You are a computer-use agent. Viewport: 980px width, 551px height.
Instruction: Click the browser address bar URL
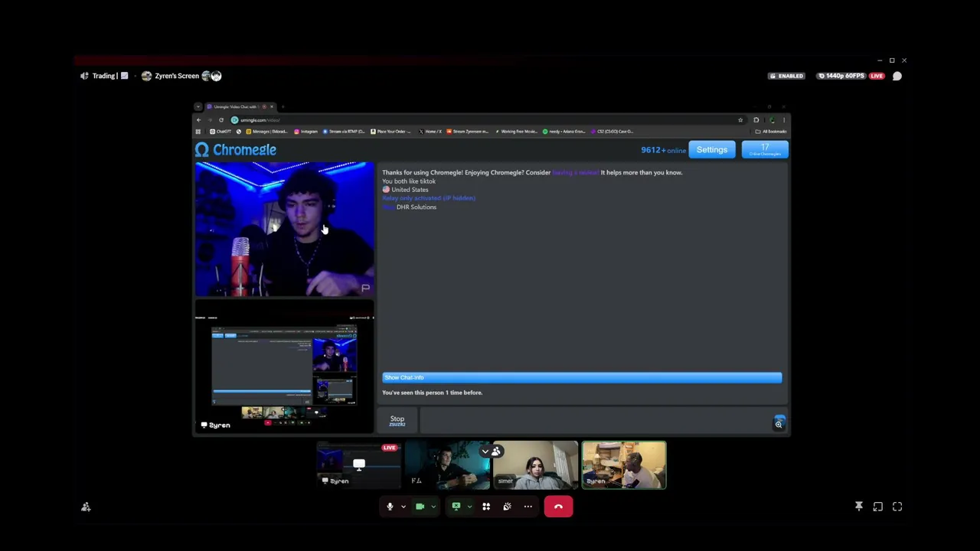point(260,120)
